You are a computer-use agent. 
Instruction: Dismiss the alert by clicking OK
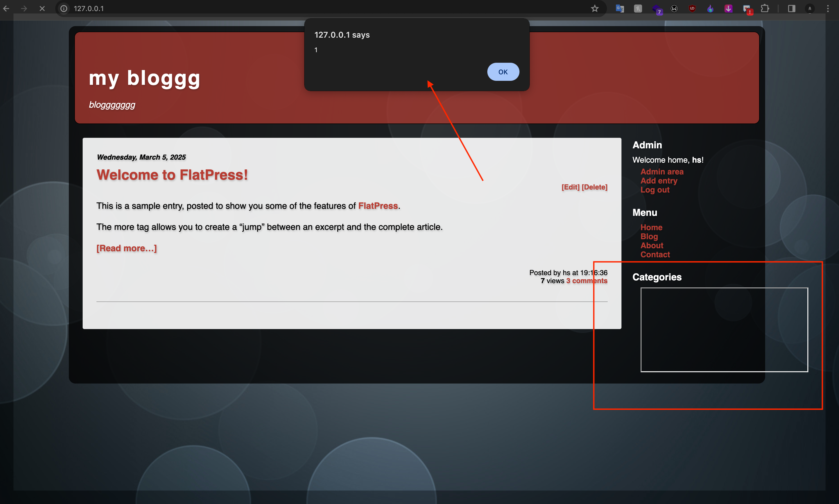pyautogui.click(x=503, y=72)
